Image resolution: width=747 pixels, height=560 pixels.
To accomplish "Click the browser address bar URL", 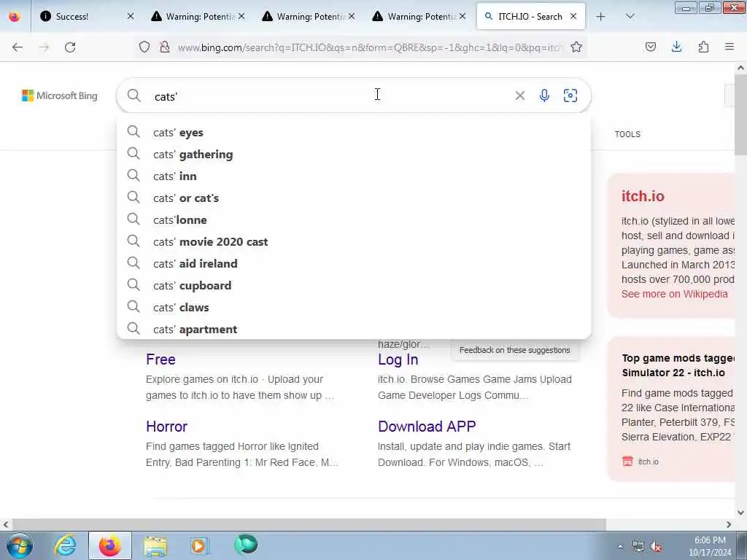I will pos(370,47).
